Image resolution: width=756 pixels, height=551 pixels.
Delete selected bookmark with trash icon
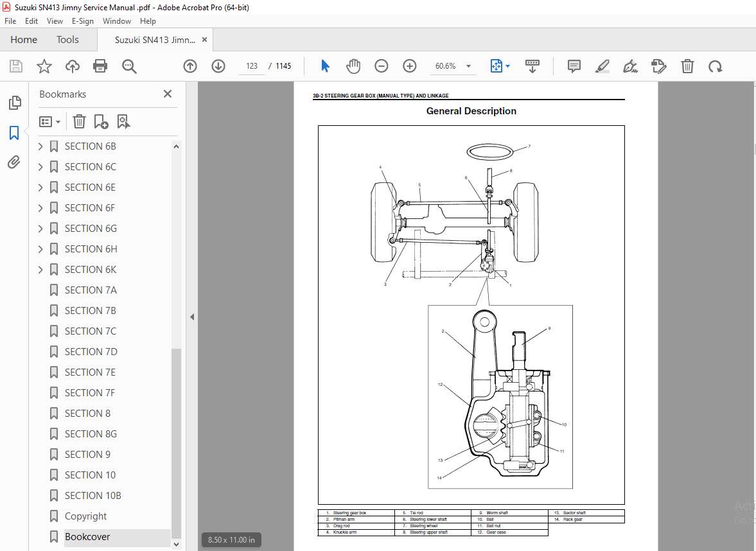click(x=79, y=121)
